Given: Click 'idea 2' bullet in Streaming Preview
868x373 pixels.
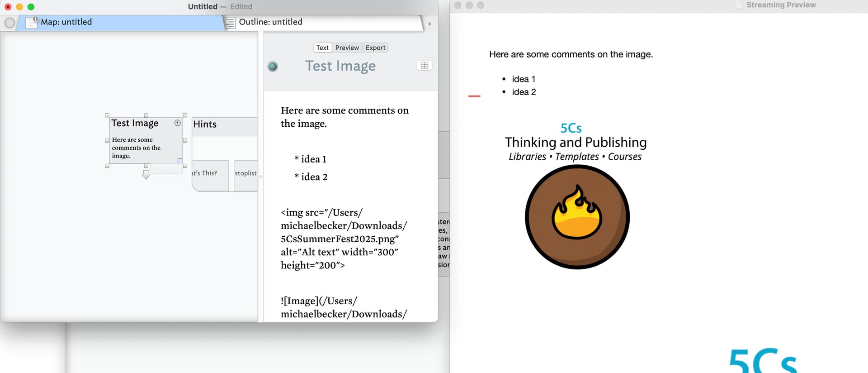Looking at the screenshot, I should click(524, 92).
